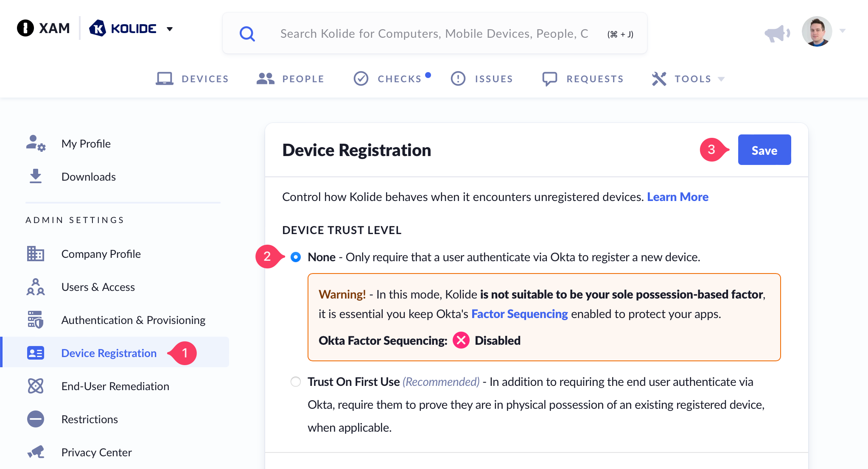Screen dimensions: 868x469
Task: Go to the Devices tab
Action: point(193,79)
